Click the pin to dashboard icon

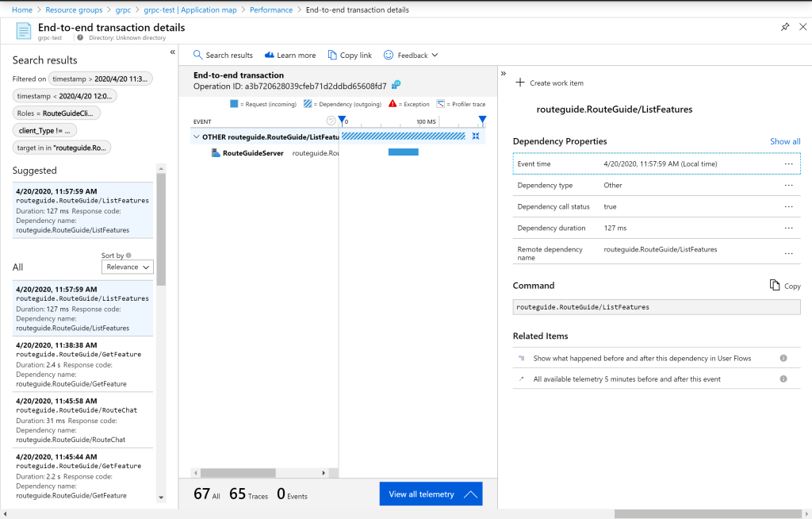[x=785, y=27]
